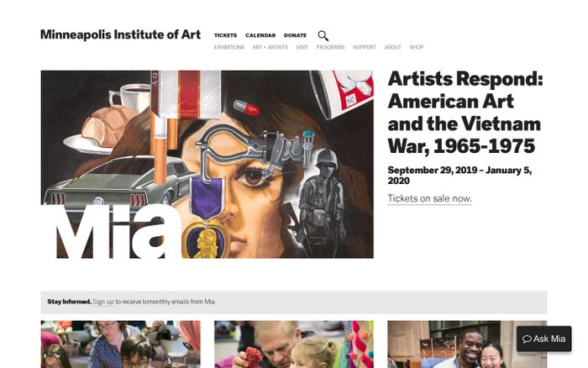This screenshot has width=588, height=368.
Task: Open the right photo of smiling couple
Action: click(x=451, y=344)
